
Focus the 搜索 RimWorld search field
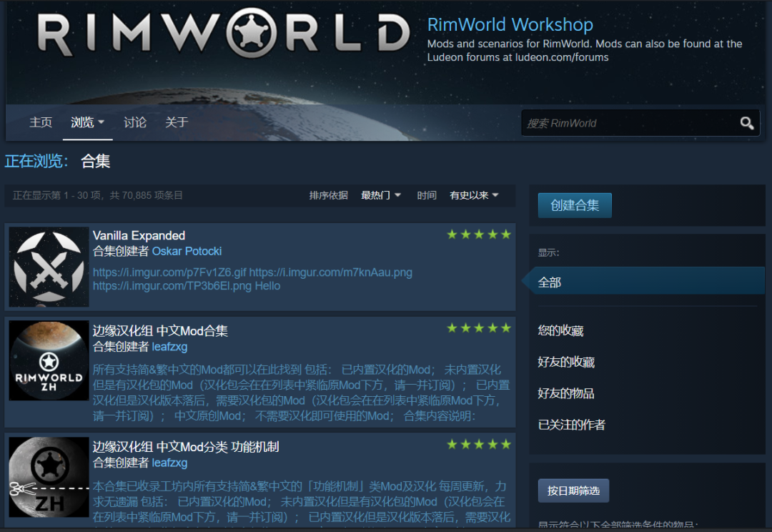tap(630, 123)
